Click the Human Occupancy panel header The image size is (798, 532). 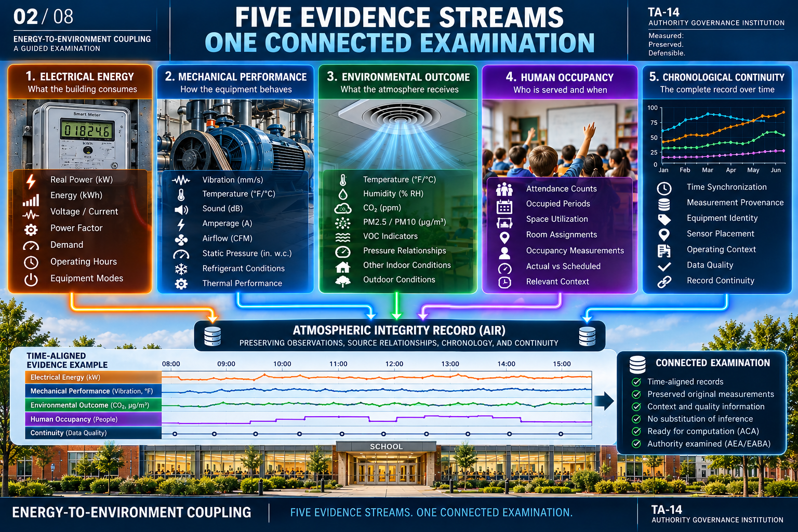(560, 83)
